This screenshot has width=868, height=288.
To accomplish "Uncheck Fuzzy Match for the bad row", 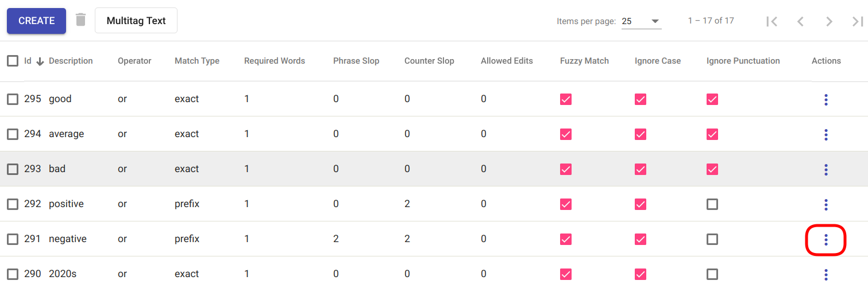I will click(x=566, y=169).
